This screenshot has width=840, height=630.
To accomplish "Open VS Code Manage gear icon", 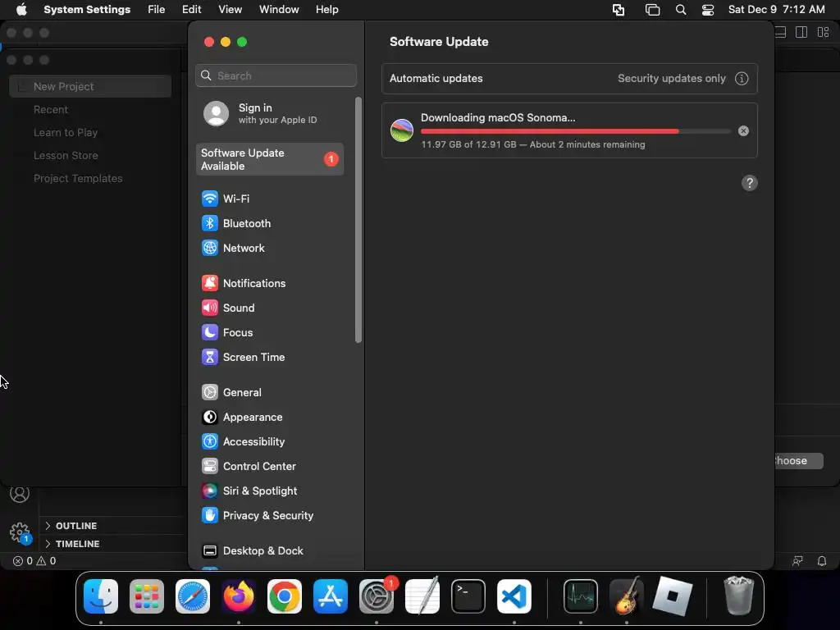I will click(21, 532).
